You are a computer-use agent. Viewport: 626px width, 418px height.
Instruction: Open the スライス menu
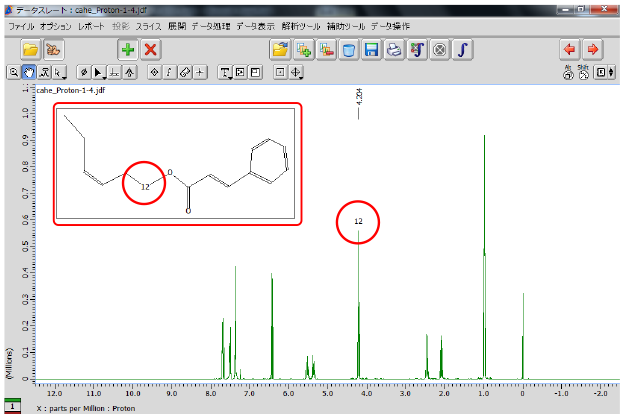[x=149, y=26]
